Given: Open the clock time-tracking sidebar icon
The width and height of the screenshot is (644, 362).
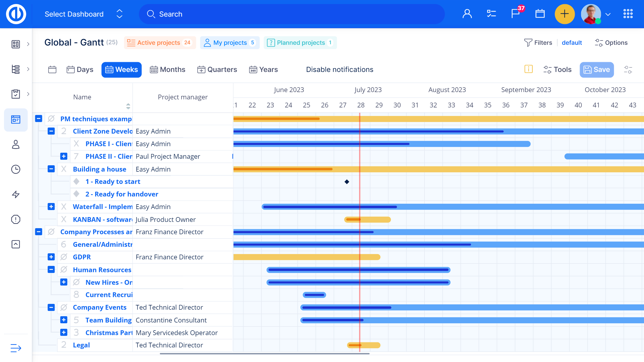Looking at the screenshot, I should click(x=16, y=169).
